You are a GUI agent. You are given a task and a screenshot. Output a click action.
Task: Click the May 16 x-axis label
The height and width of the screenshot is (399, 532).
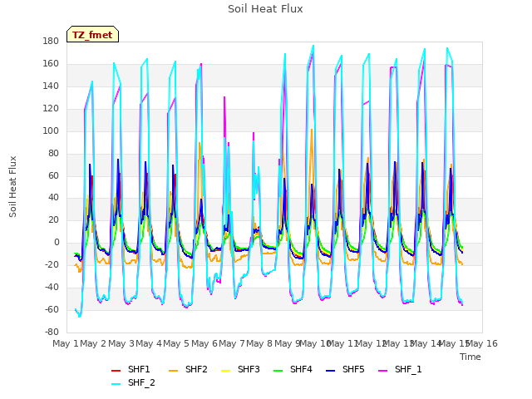tap(482, 343)
